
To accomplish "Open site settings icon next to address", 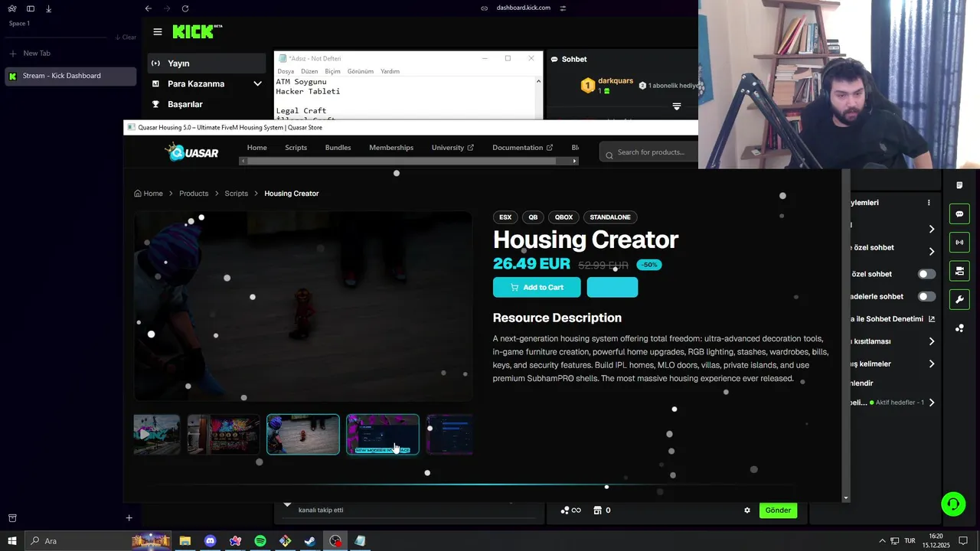I will click(x=563, y=8).
